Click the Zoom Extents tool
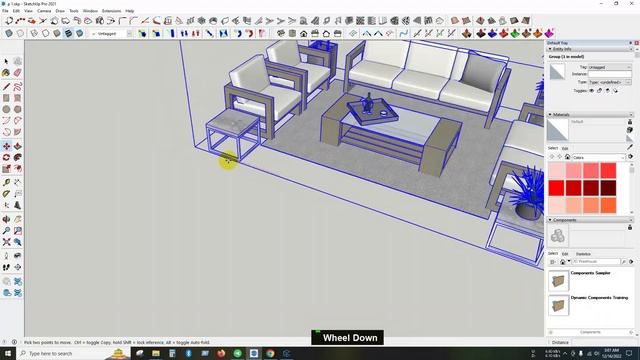Image resolution: width=640 pixels, height=360 pixels. [x=6, y=242]
